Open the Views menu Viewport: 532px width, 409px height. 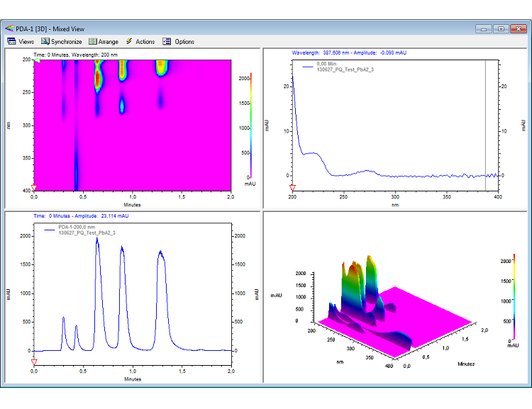tap(21, 41)
